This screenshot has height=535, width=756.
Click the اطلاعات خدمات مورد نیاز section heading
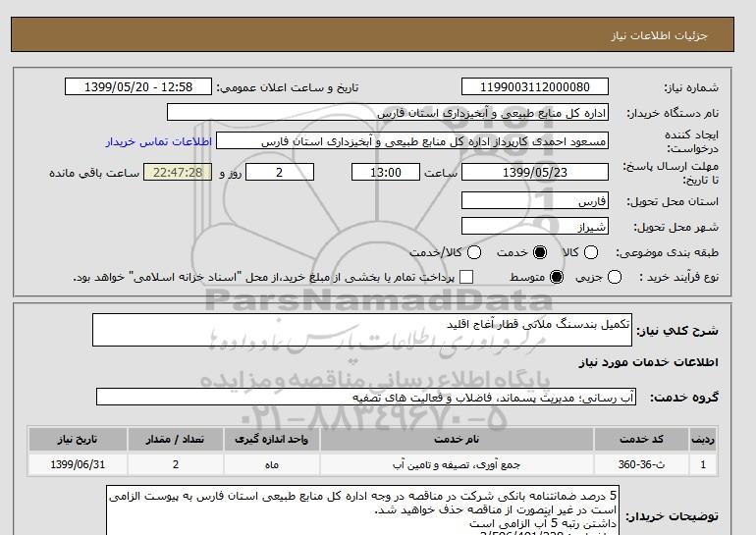click(648, 362)
